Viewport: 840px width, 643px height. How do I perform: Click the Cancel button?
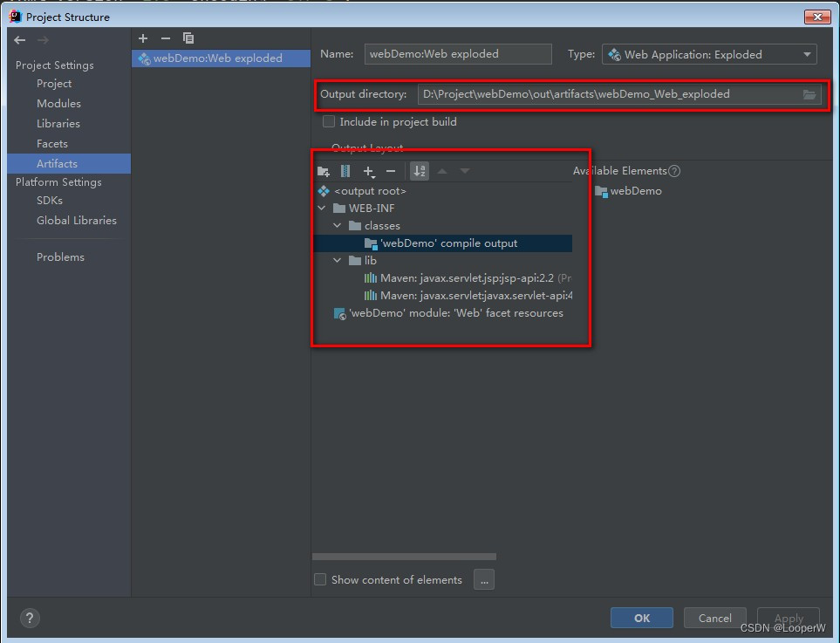click(x=714, y=618)
